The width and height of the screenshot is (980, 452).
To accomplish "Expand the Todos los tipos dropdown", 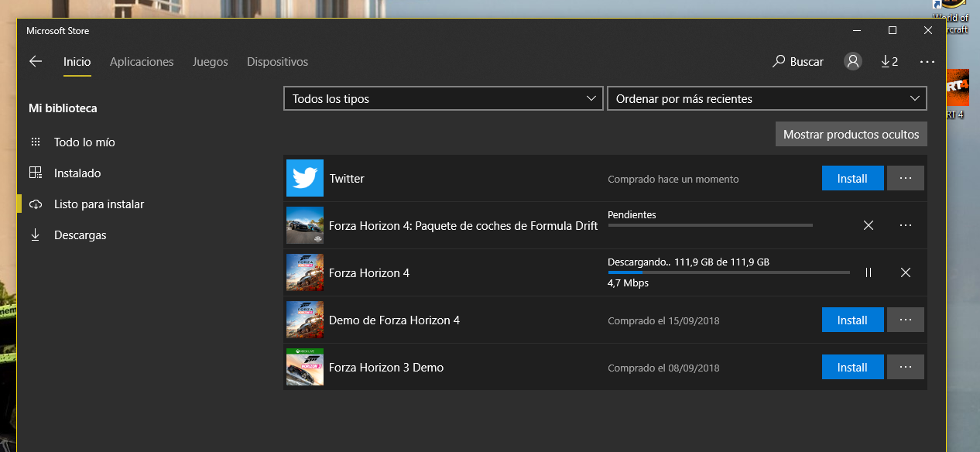I will point(444,98).
